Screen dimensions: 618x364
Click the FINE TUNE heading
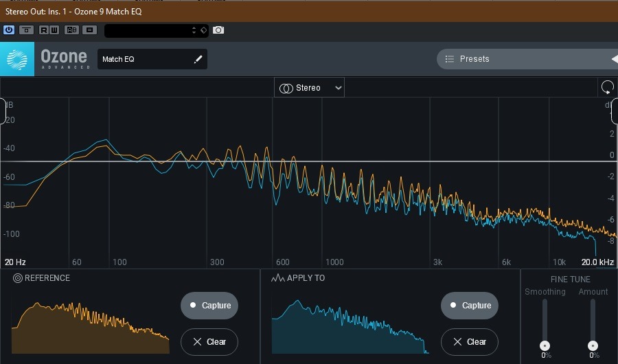coord(571,280)
